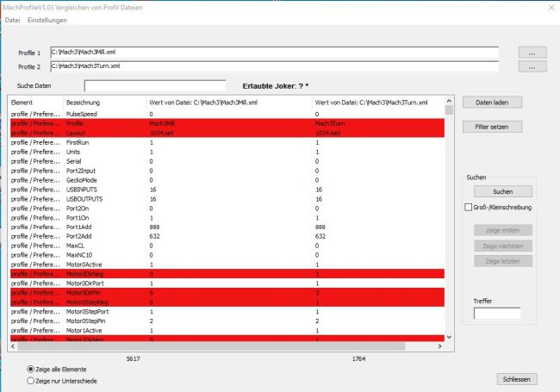This screenshot has height=392, width=560.
Task: Click the Daten laden button
Action: click(x=492, y=102)
